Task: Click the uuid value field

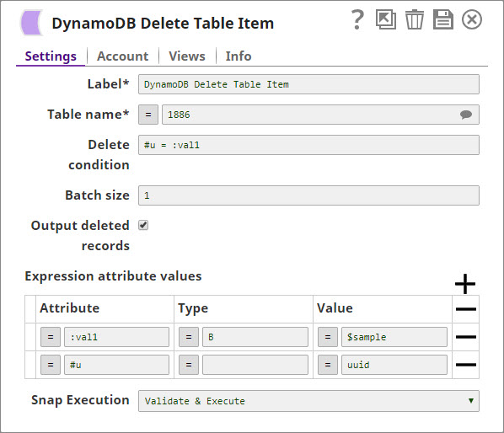Action: 394,365
